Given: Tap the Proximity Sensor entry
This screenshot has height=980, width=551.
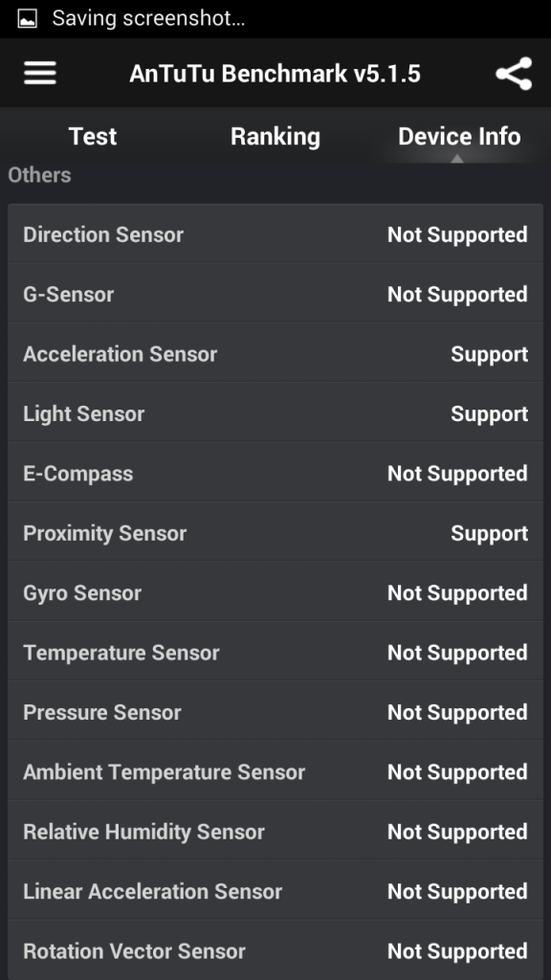Looking at the screenshot, I should (275, 533).
